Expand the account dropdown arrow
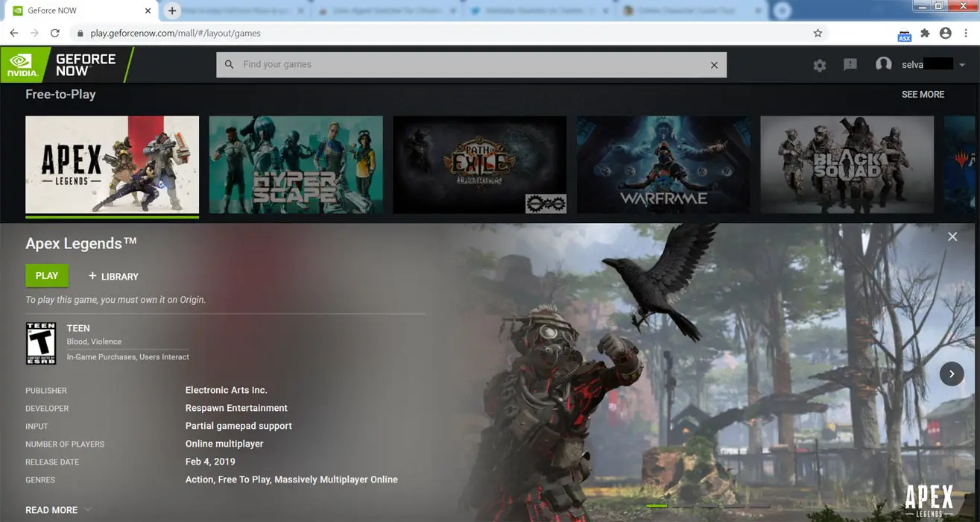This screenshot has height=522, width=980. point(962,65)
